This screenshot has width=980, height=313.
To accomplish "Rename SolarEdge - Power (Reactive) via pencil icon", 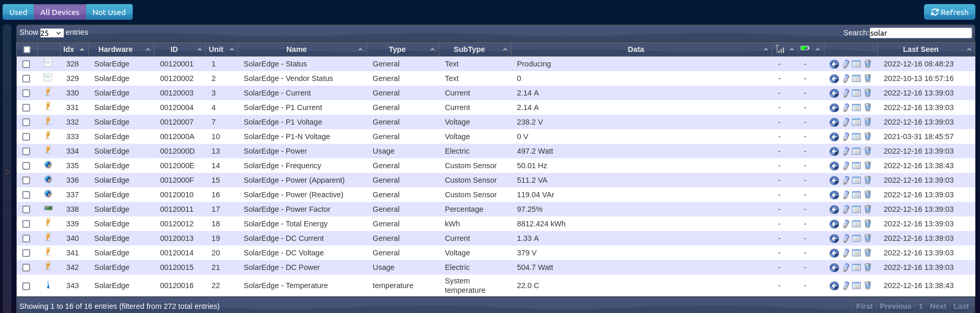I will (846, 195).
